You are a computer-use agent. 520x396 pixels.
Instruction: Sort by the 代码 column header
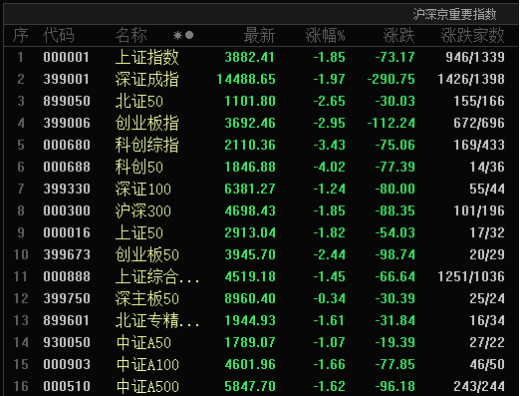pyautogui.click(x=59, y=35)
